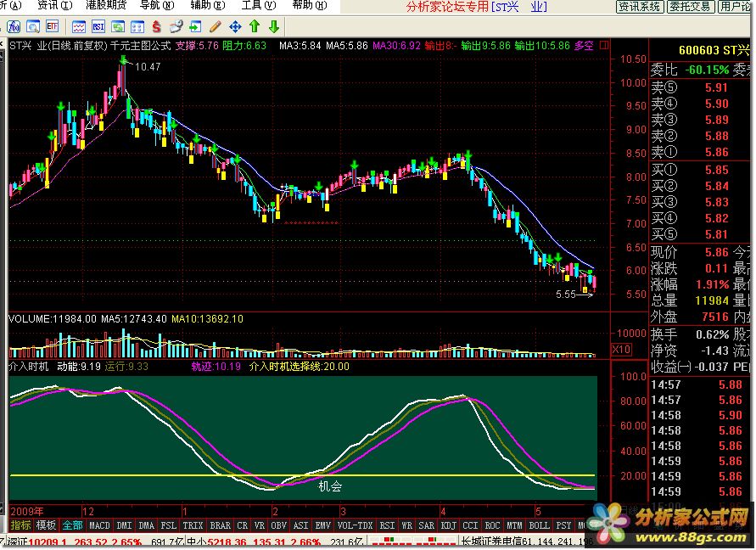756x550 pixels.
Task: Click the wavy line chart icon
Action: (x=79, y=27)
